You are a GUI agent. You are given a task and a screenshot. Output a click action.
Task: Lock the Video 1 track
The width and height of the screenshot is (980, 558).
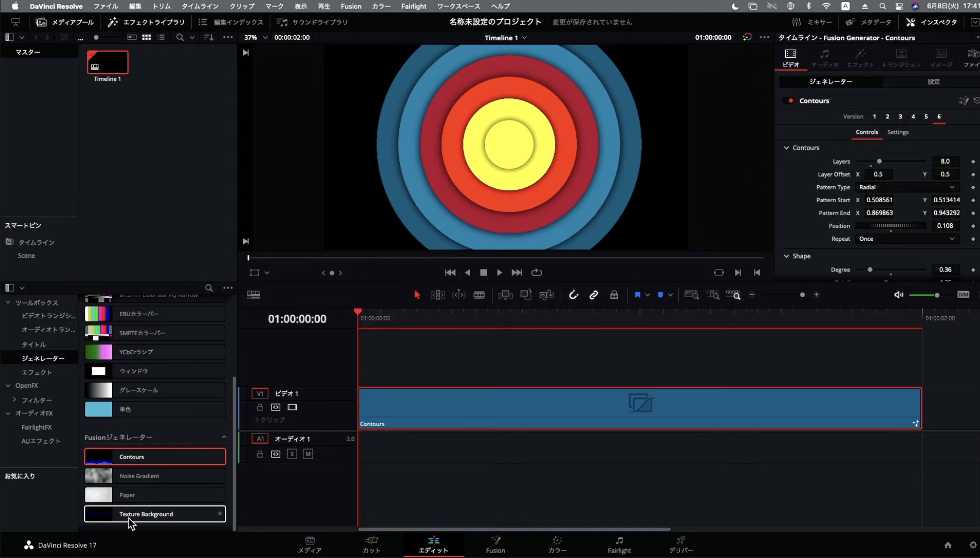coord(260,407)
